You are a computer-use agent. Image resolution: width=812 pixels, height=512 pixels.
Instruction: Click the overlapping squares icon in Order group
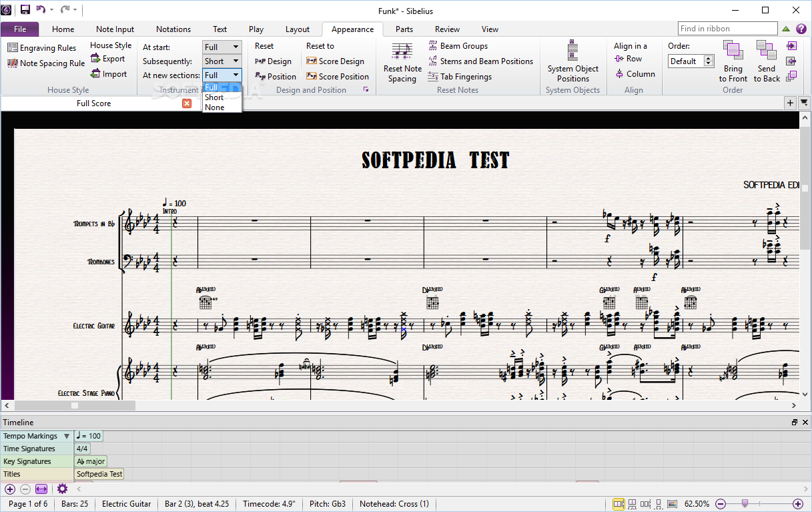pos(791,77)
